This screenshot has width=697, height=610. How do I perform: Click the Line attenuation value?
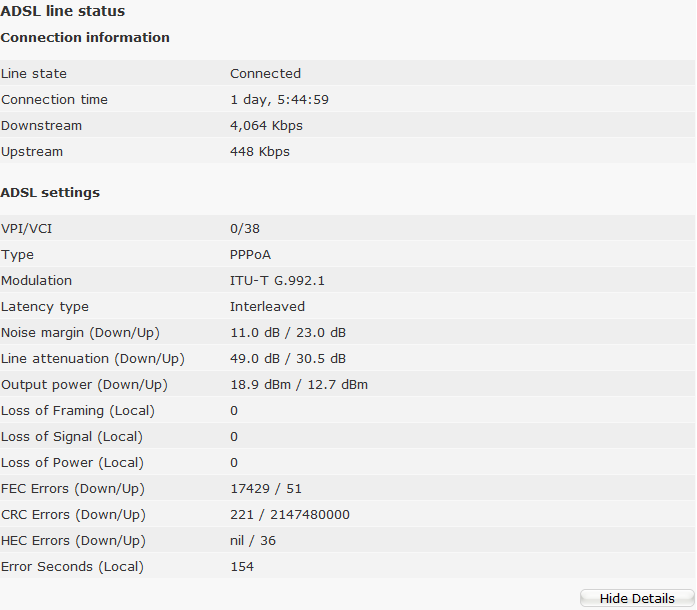288,358
